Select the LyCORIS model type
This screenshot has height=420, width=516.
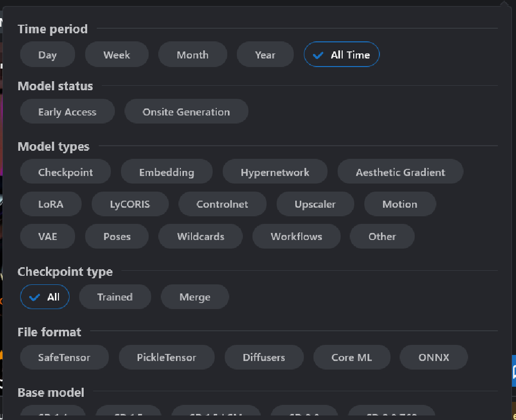130,204
